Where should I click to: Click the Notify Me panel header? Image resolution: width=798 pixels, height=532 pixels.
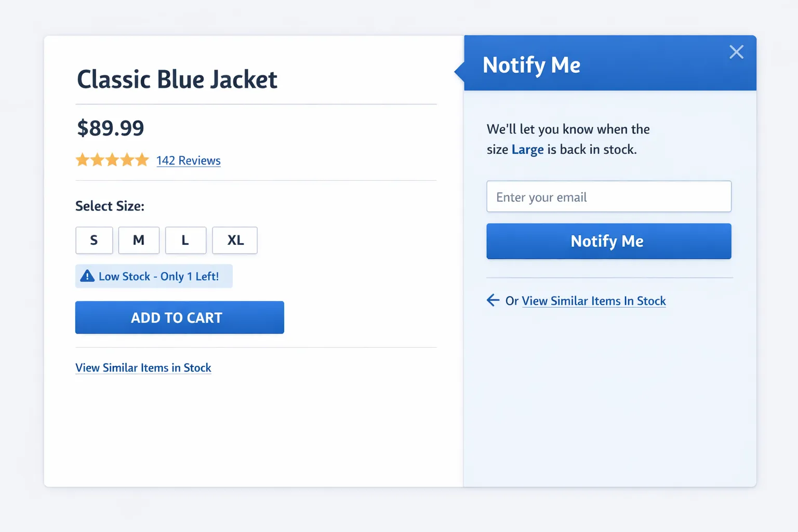pos(531,65)
